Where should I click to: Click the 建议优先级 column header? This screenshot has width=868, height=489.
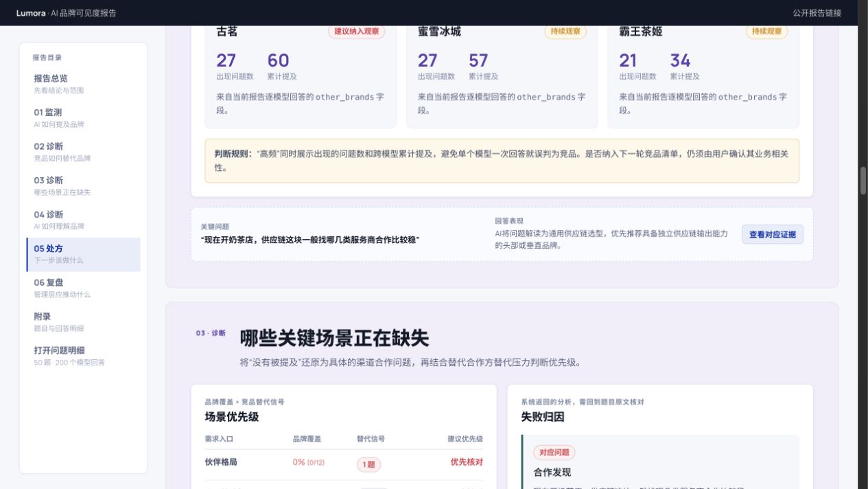465,439
